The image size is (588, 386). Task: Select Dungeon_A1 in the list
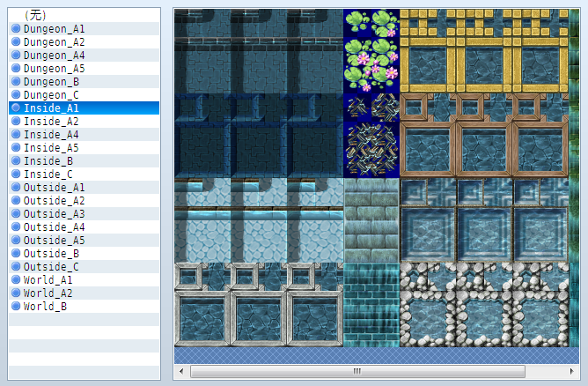tap(84, 29)
